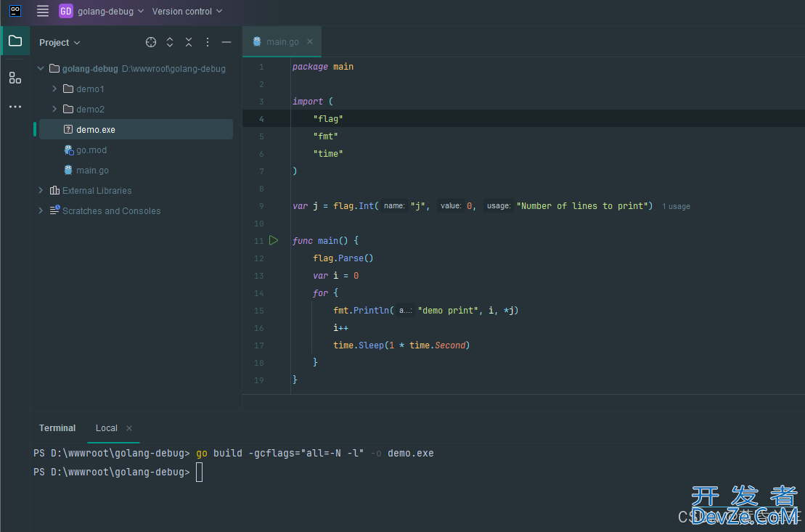Screen dimensions: 805x532
Task: Select Scratches and Consoles in tree
Action: (x=111, y=211)
